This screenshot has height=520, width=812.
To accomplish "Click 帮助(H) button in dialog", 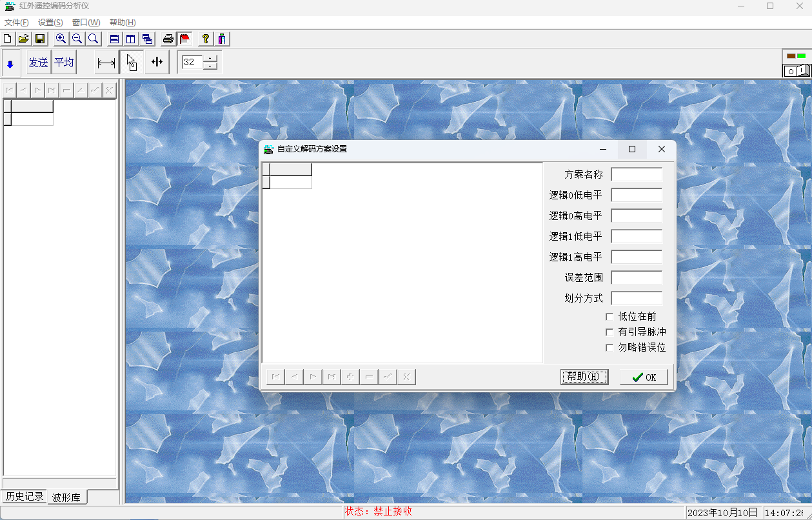I will pos(584,377).
